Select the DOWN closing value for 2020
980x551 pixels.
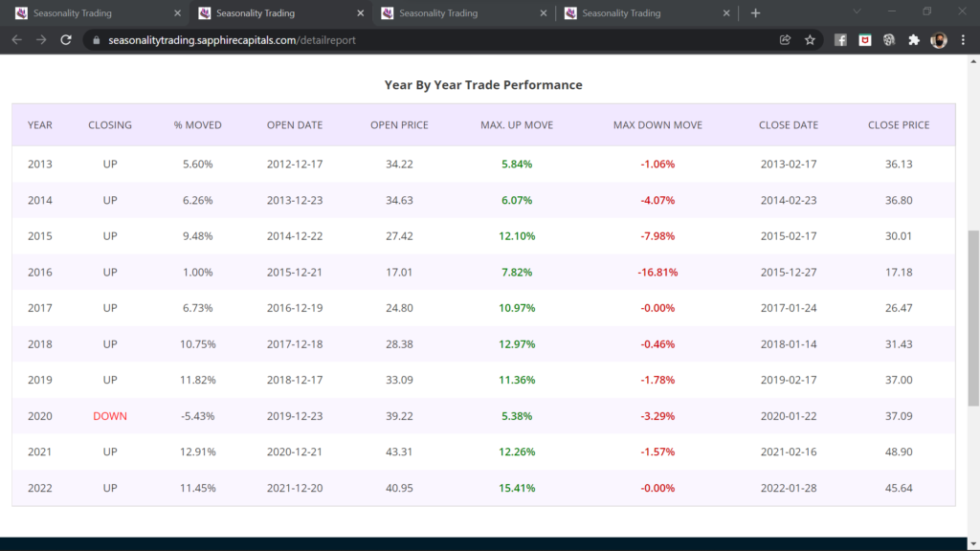coord(110,416)
